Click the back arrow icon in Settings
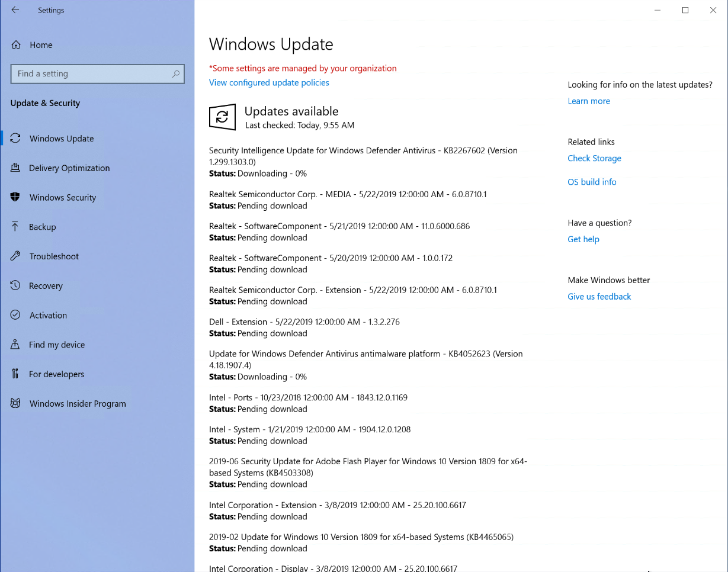 15,10
